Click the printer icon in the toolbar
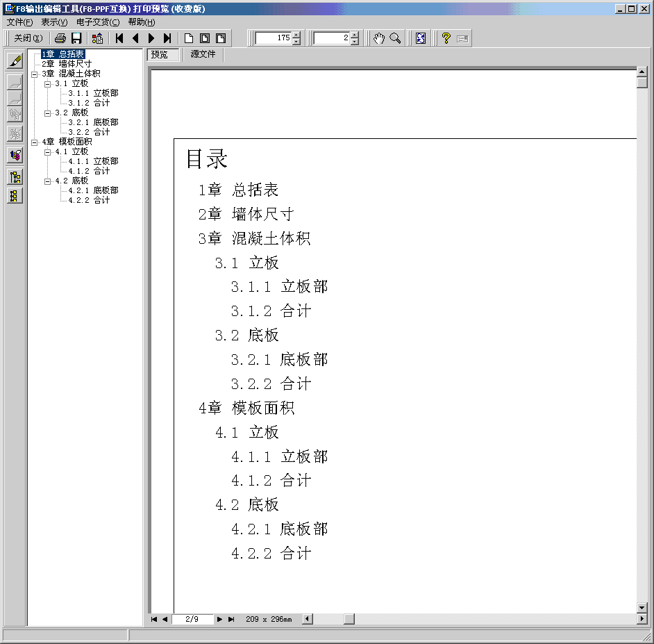Viewport: 654px width, 644px height. [60, 38]
